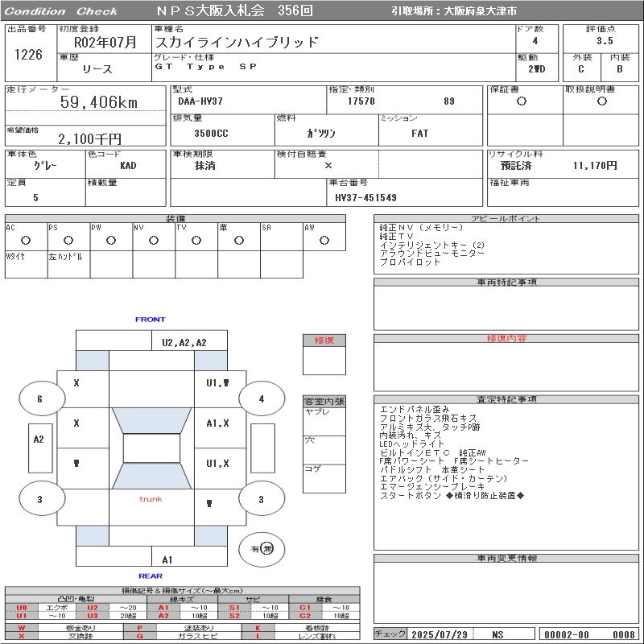Select chassis number HV37-451549
Screen dimensions: 644x644
pos(365,198)
